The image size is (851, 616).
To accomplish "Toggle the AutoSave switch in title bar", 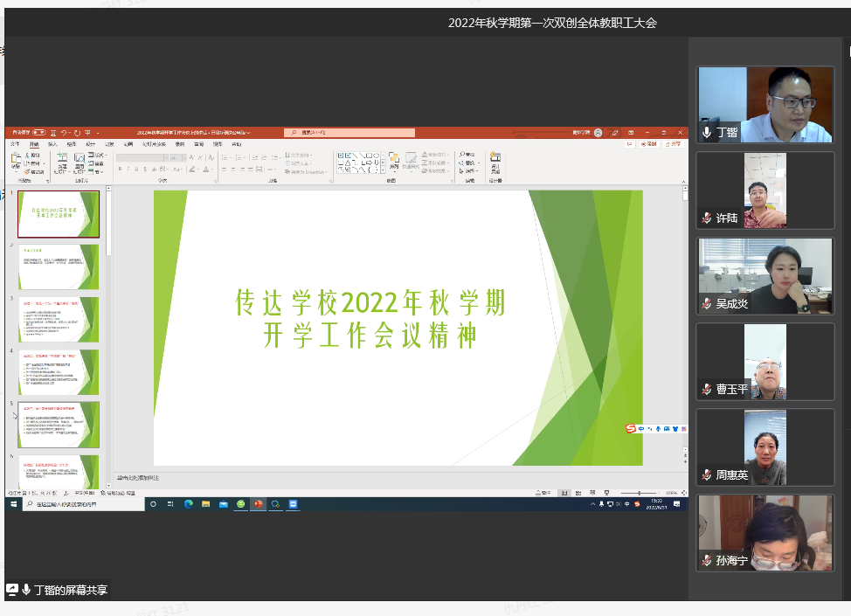I will click(38, 133).
